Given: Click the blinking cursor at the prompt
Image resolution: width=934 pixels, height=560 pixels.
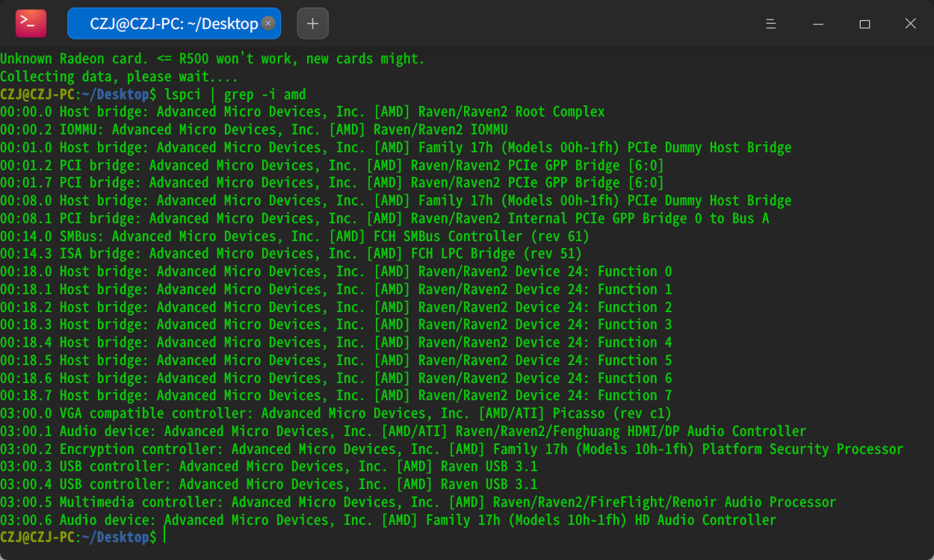Looking at the screenshot, I should (x=164, y=537).
